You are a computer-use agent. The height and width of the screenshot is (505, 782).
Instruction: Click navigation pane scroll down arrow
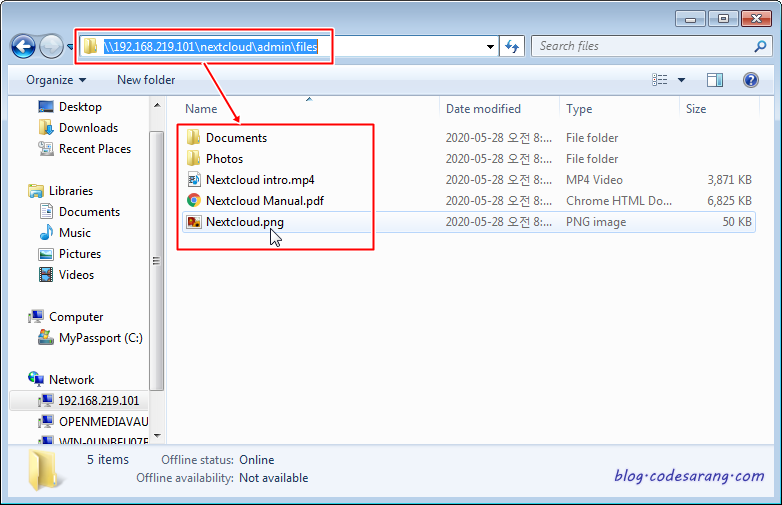pos(157,436)
